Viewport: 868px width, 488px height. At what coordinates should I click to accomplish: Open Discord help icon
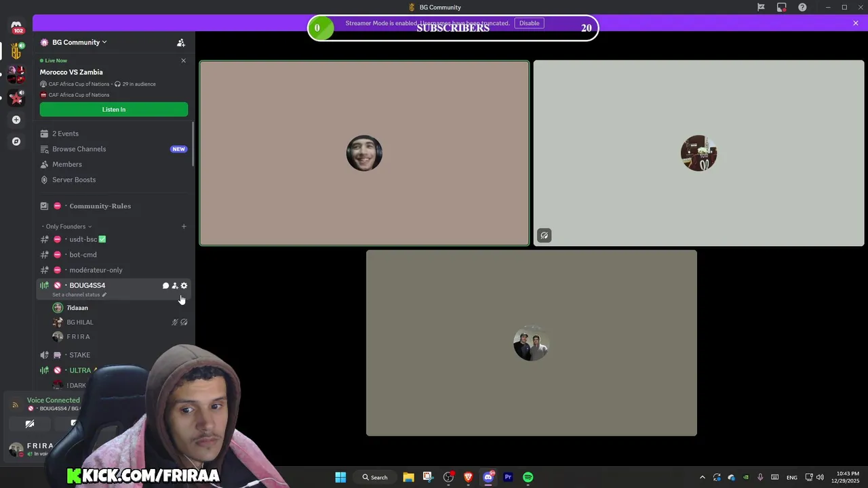(x=802, y=7)
